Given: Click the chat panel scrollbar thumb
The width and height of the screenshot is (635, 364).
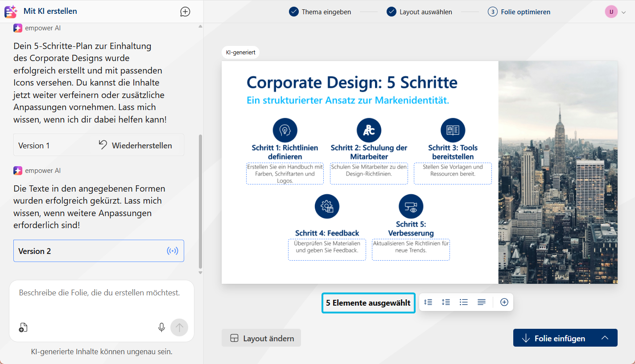Looking at the screenshot, I should (x=200, y=200).
